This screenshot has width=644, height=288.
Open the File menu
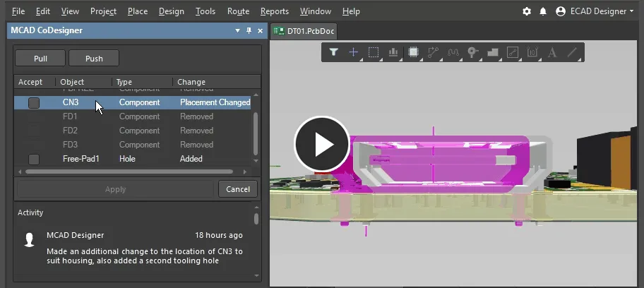[x=18, y=11]
